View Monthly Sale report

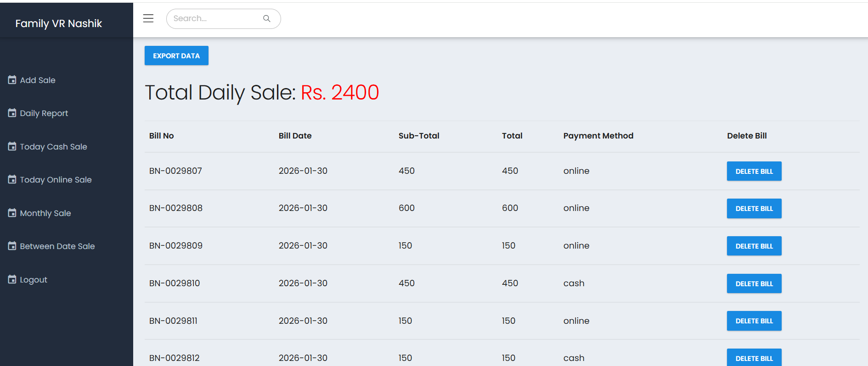point(45,213)
